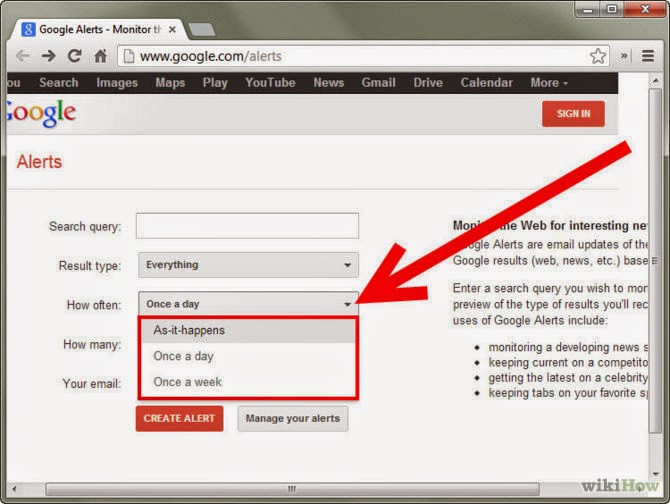Click the vertical scrollbar thumb
Screen dimensions: 670x504
point(655,261)
